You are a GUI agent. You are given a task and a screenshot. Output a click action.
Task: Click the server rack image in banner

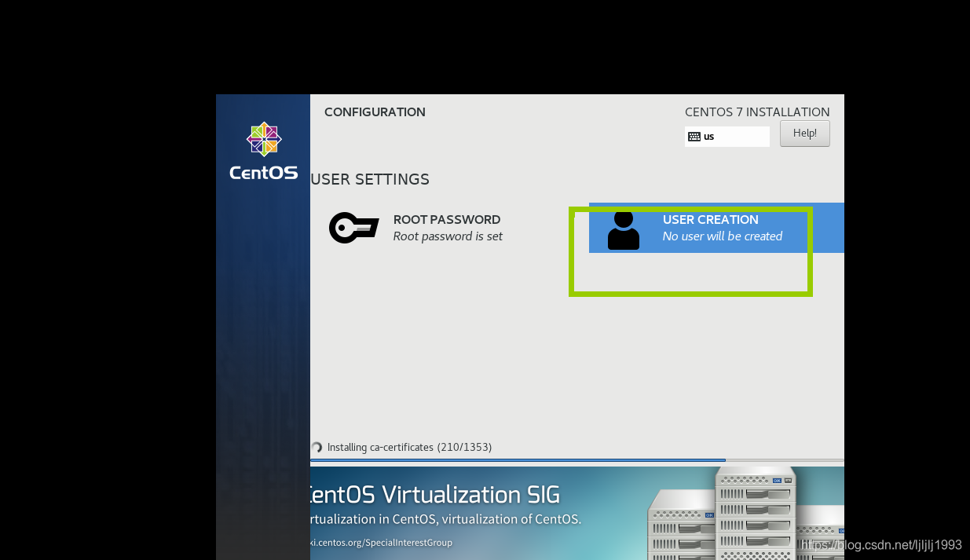pos(746,514)
